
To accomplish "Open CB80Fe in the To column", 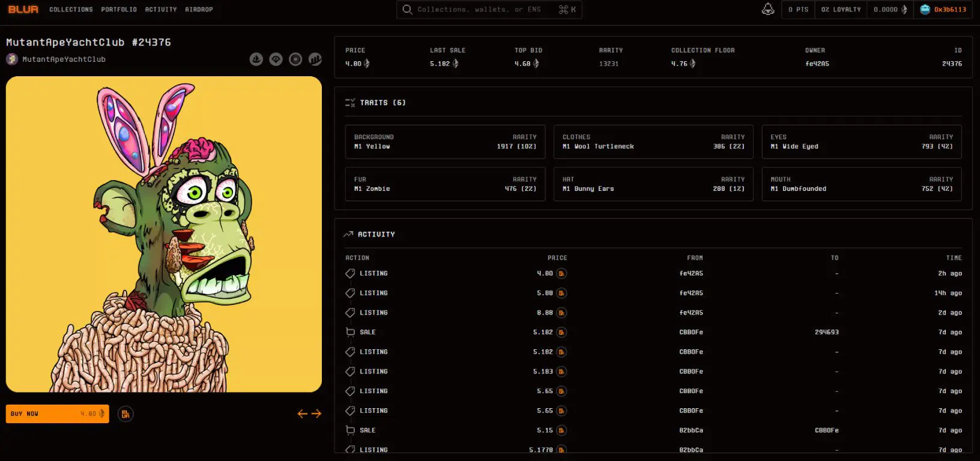I will (826, 430).
